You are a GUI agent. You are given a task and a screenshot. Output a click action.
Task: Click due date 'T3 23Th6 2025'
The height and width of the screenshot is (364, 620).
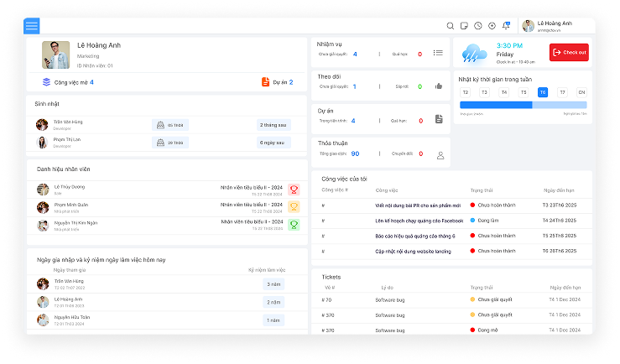click(560, 205)
